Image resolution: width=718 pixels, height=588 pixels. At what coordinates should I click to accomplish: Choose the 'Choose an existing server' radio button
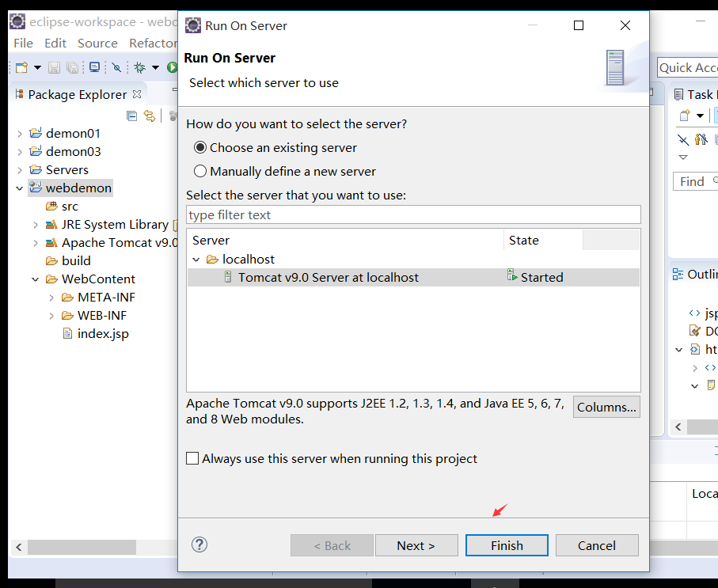[x=200, y=147]
